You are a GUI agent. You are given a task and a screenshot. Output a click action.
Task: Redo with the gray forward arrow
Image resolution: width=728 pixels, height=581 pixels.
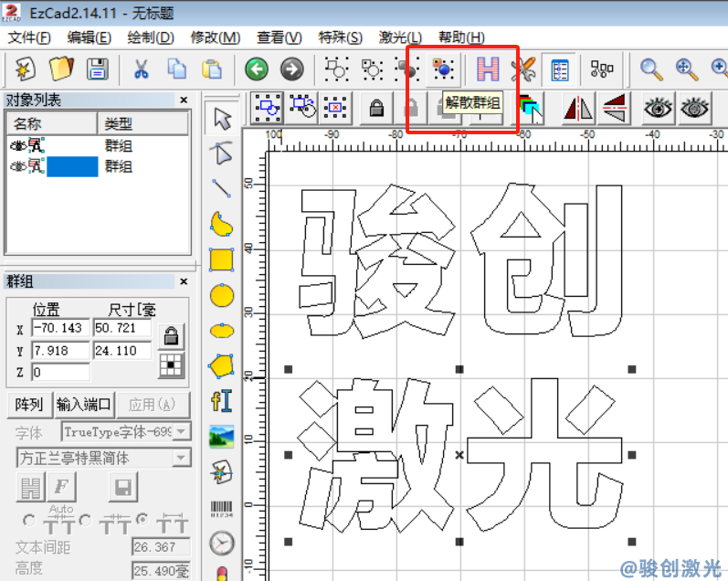point(292,69)
